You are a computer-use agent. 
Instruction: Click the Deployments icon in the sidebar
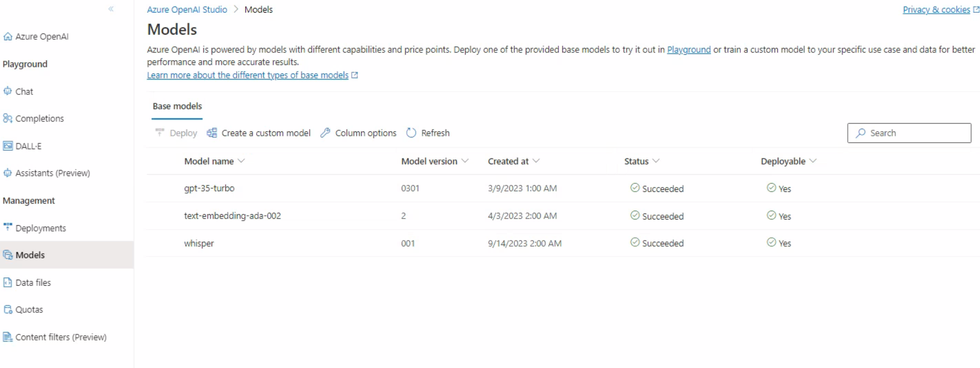[8, 227]
